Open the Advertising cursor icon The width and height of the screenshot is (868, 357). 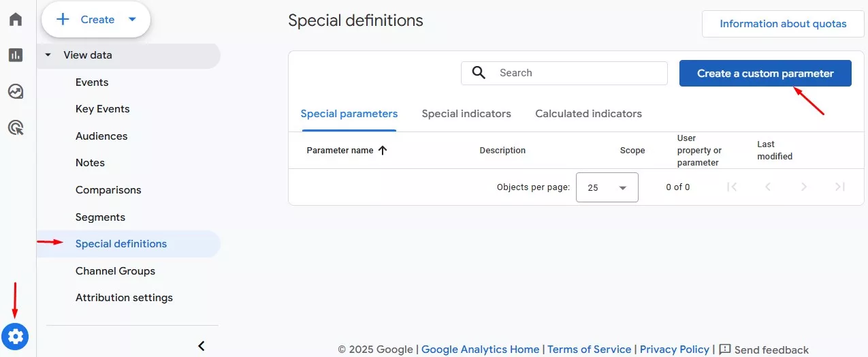click(15, 127)
